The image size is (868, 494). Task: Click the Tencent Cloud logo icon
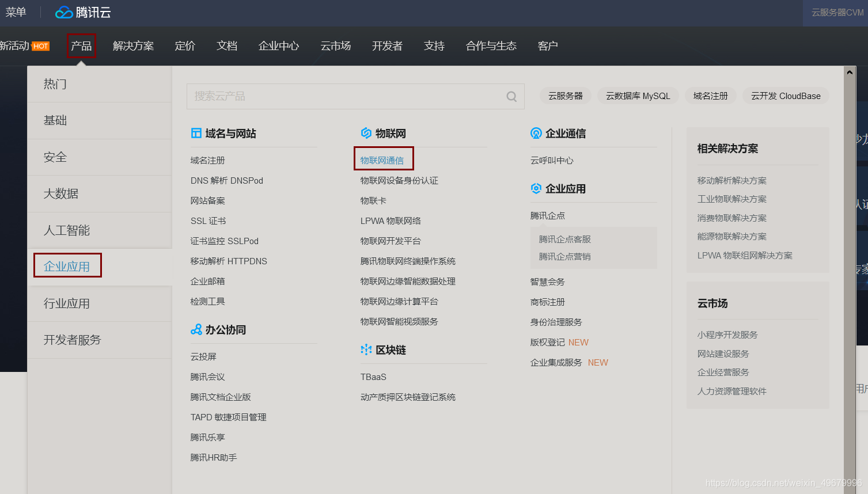coord(64,12)
